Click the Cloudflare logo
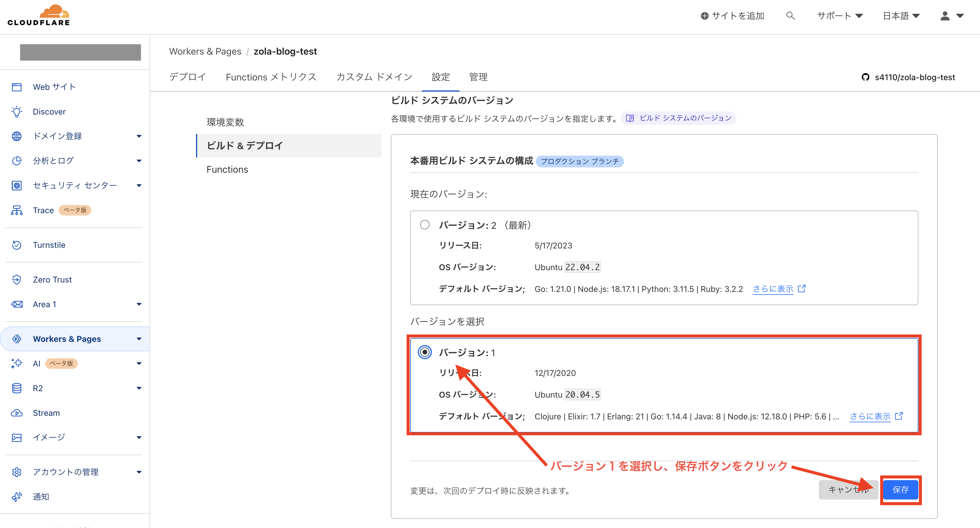 point(38,16)
